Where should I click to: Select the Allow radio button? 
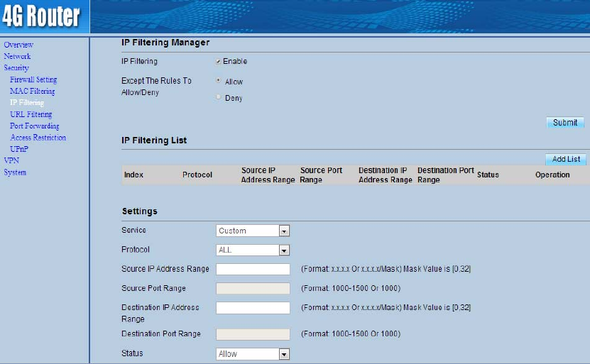pos(218,80)
